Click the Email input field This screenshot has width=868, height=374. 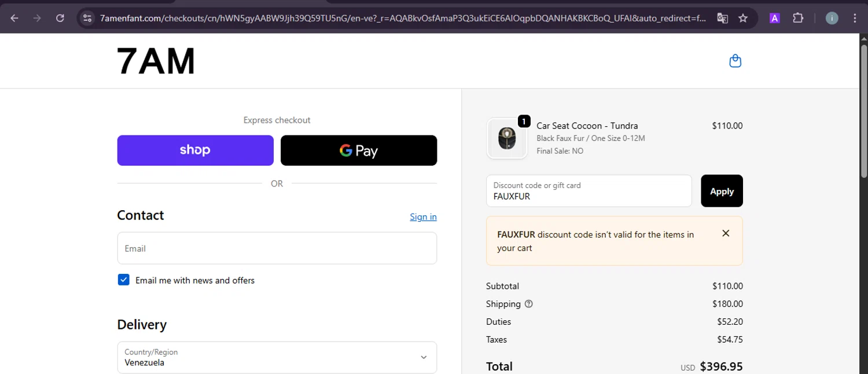click(x=277, y=248)
